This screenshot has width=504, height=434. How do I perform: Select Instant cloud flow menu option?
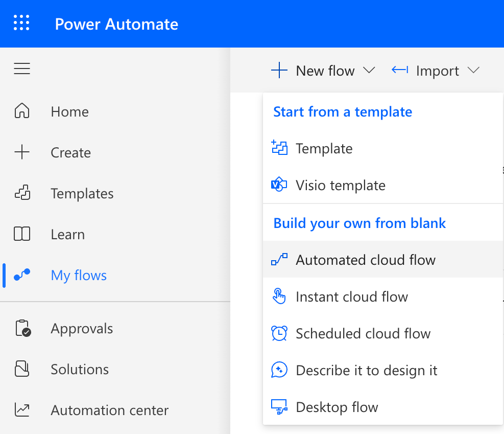coord(352,296)
